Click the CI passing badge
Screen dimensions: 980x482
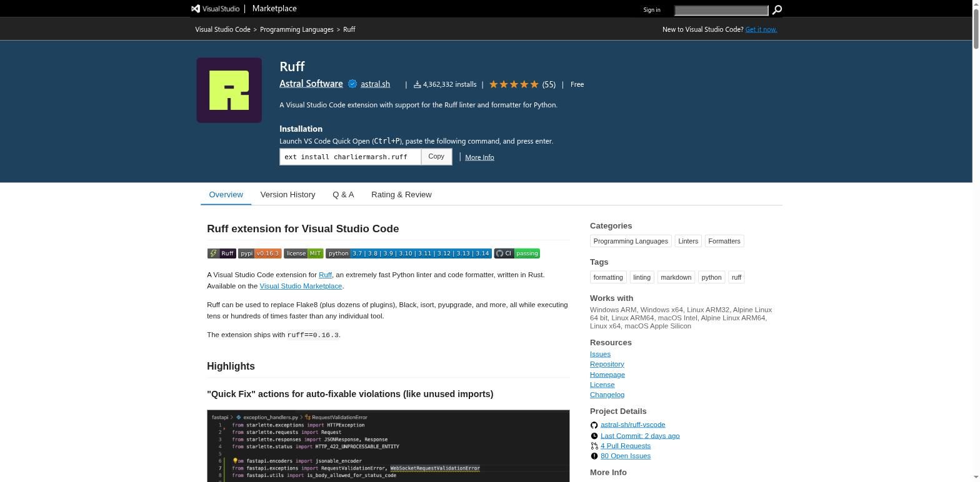[x=517, y=253]
